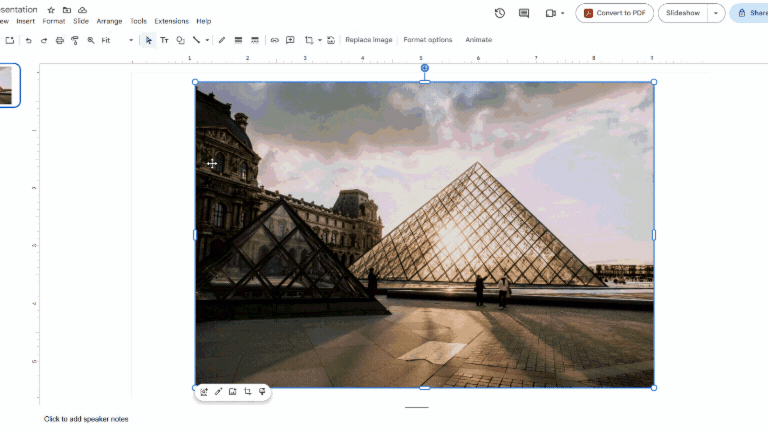
Task: Add a comment from toolbar
Action: (290, 40)
